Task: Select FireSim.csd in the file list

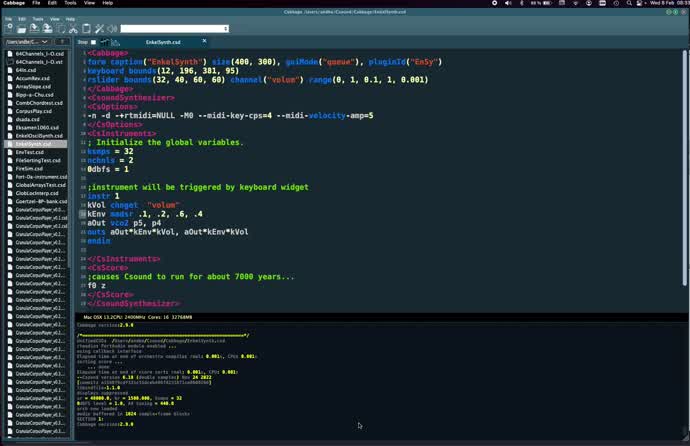Action: [36, 168]
